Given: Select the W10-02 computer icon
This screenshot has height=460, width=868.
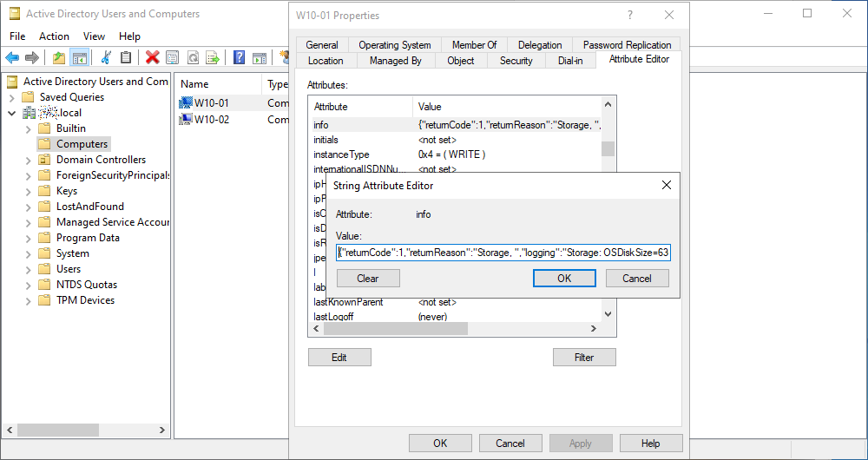Looking at the screenshot, I should pos(185,119).
